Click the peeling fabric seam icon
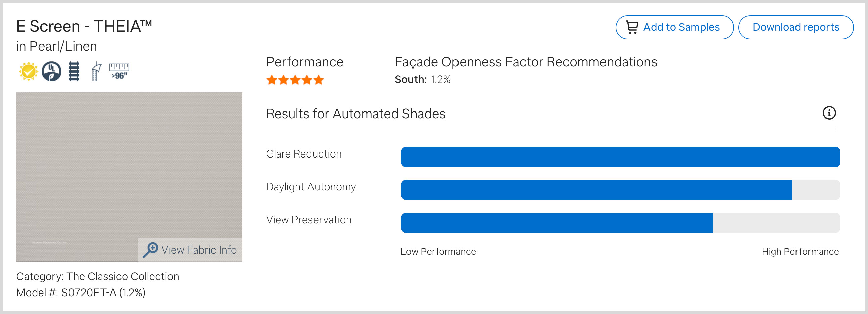This screenshot has width=868, height=314. 96,71
